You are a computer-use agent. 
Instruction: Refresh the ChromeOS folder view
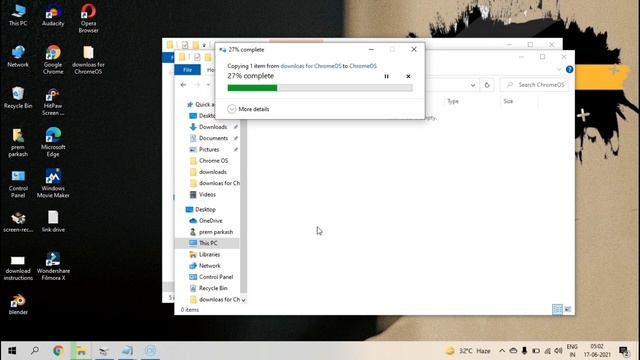pos(487,85)
